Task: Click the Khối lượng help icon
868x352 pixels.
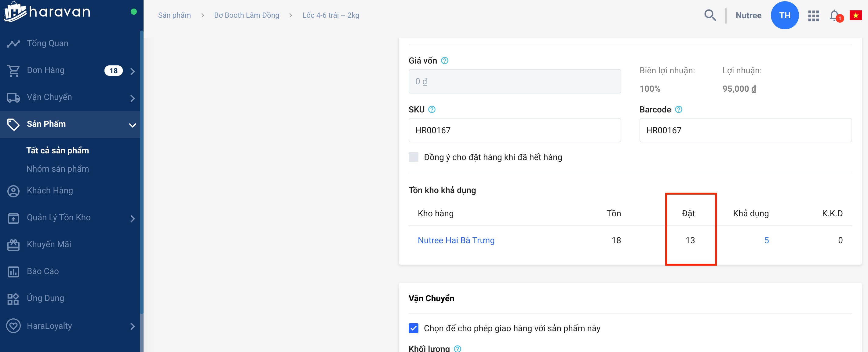Action: point(457,348)
